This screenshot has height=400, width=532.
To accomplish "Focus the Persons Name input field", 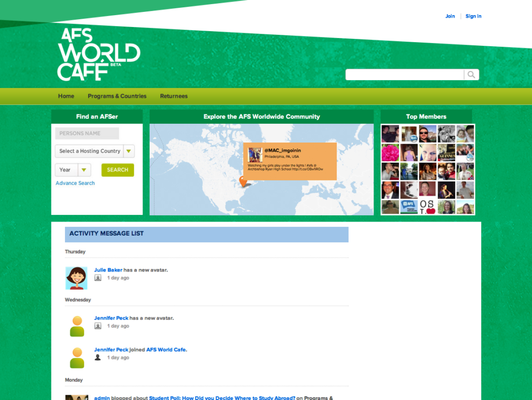I will [87, 133].
